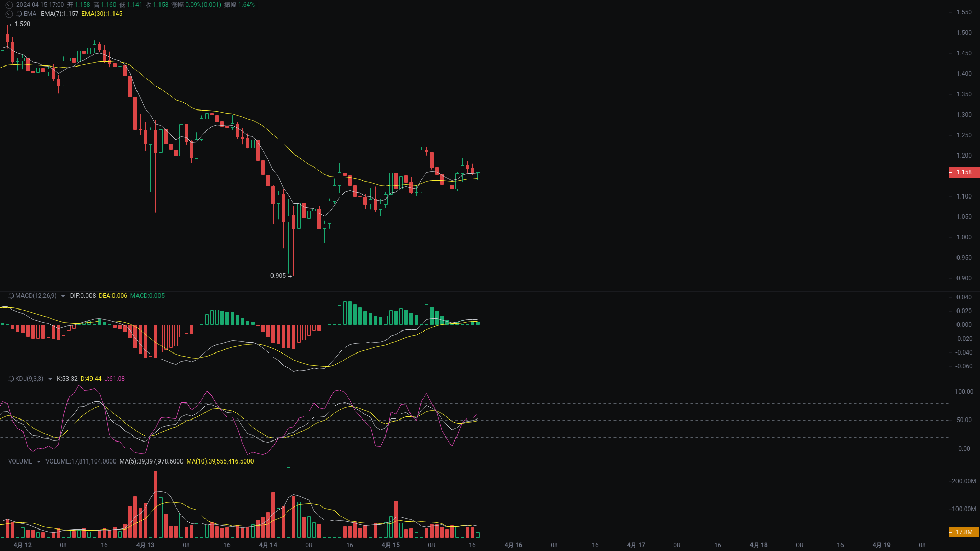Open the KDJ settings dropdown arrow

pos(50,379)
